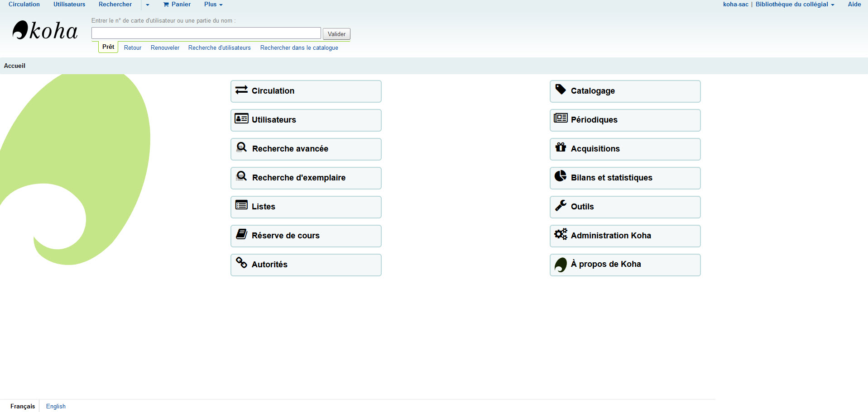Open the Bibliothèque du collégial dropdown
Image resolution: width=868 pixels, height=412 pixels.
point(795,5)
